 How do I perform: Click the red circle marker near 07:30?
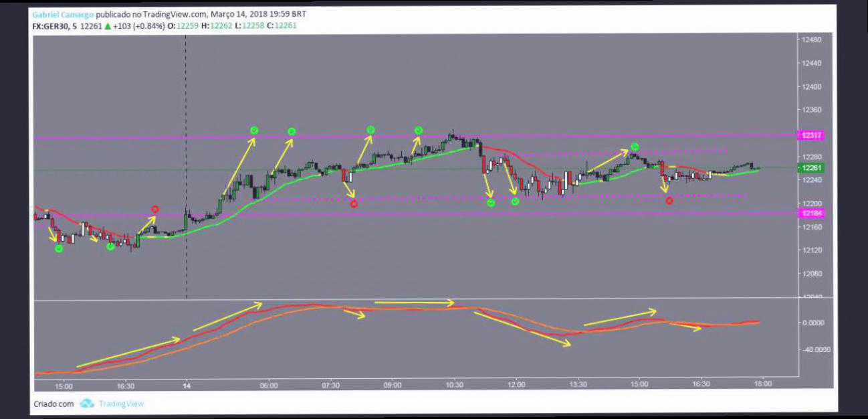point(354,204)
